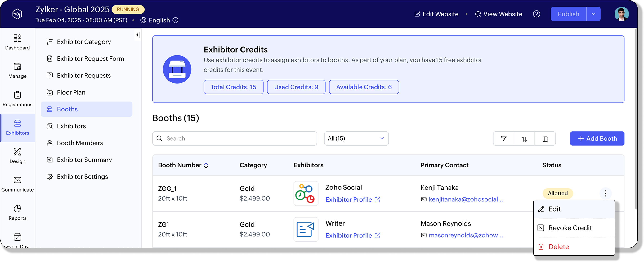Click the filter funnel icon

tap(503, 138)
